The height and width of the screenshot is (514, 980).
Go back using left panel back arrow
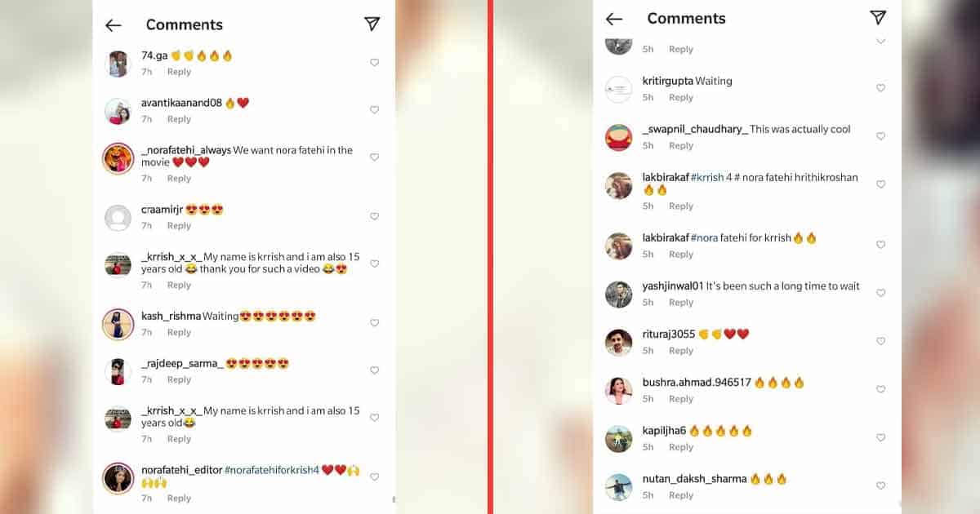[114, 25]
